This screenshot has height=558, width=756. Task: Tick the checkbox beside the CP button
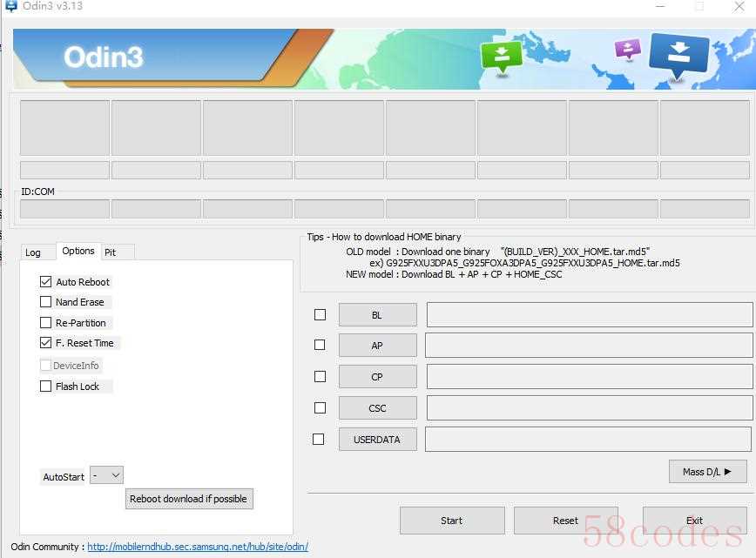320,376
